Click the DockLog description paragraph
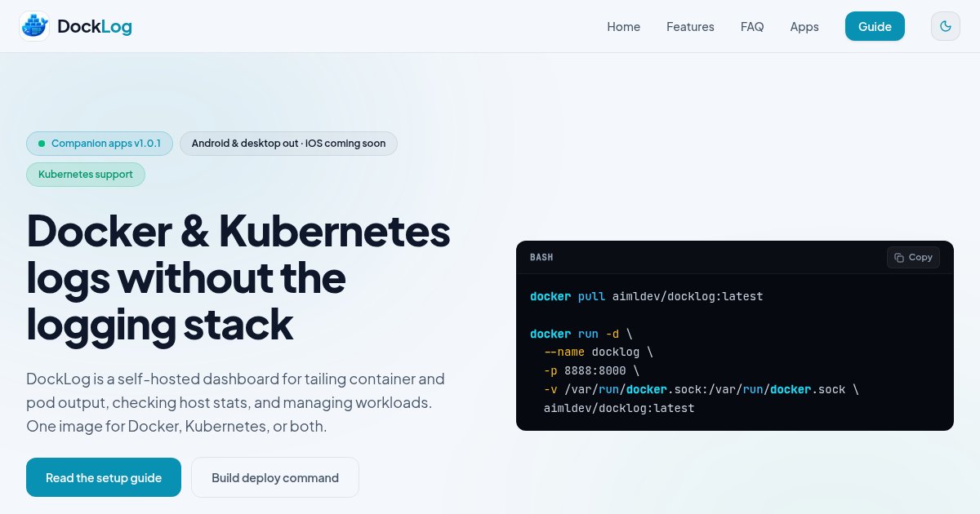 (236, 402)
